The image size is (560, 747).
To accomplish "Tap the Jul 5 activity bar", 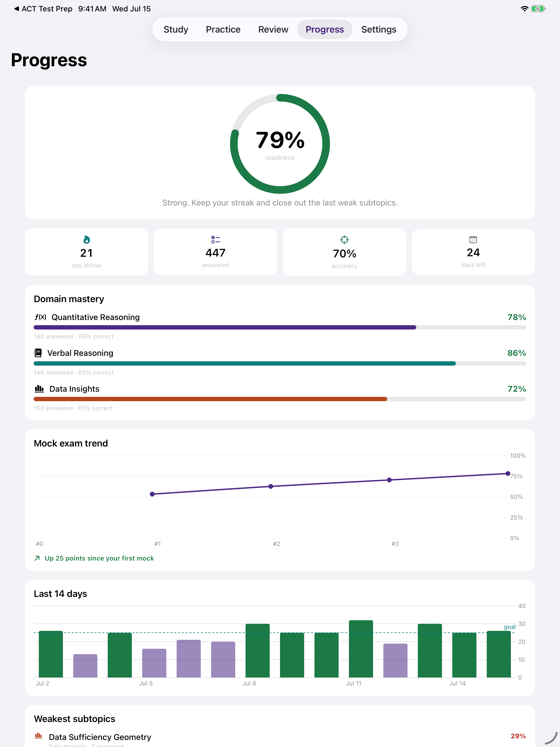I will (154, 663).
